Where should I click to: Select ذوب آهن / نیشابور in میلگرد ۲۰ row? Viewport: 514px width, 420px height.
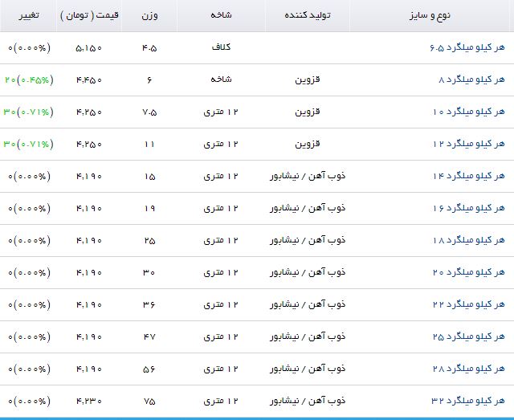[x=308, y=272]
